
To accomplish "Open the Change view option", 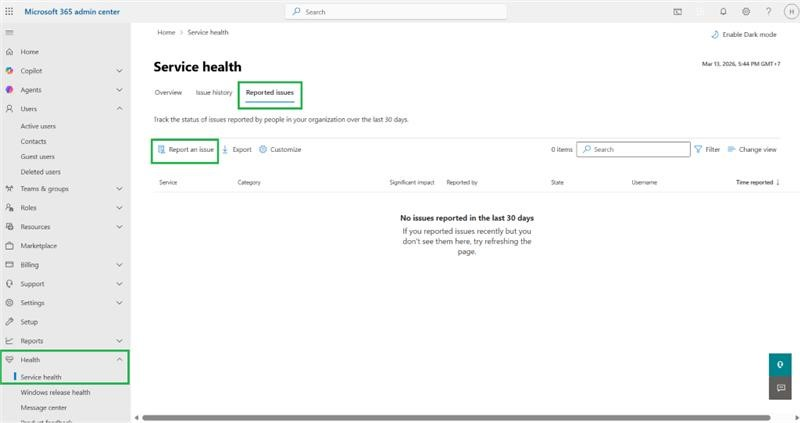I will tap(752, 150).
